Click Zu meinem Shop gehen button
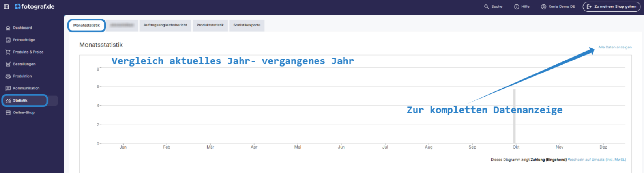The height and width of the screenshot is (173, 644). point(611,7)
